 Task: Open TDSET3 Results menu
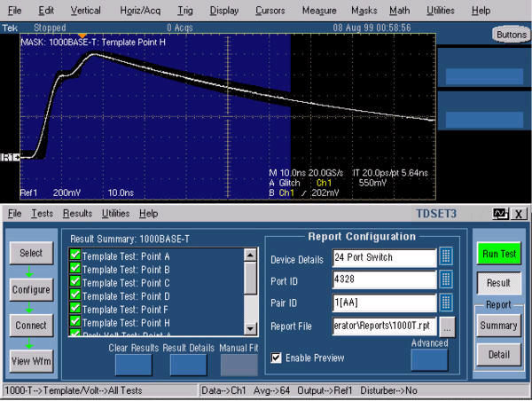pos(77,214)
